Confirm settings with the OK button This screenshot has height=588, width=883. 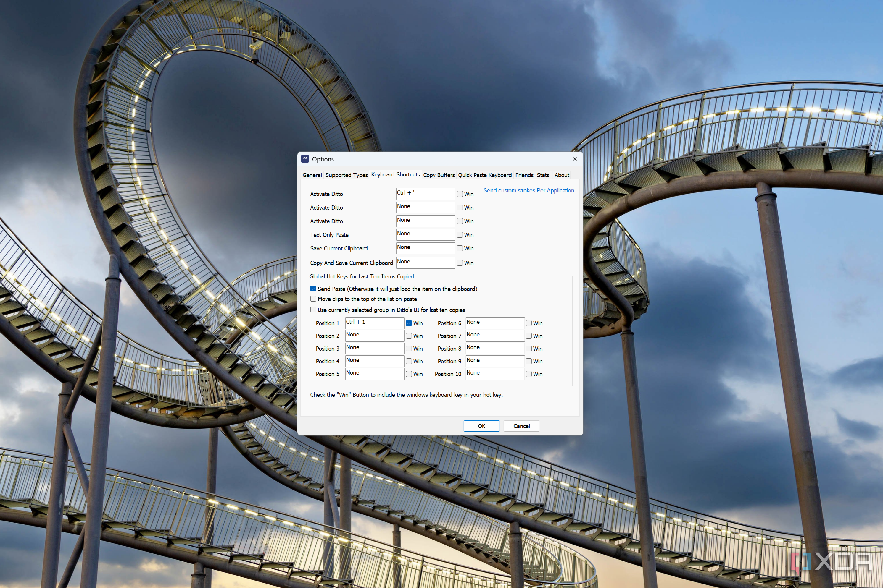tap(481, 426)
